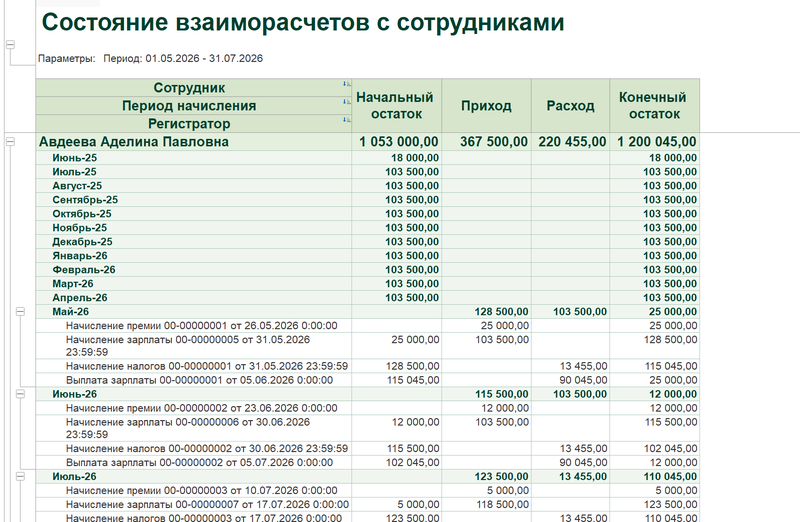Select total opening balance 1 053 000,00
This screenshot has height=522, width=800.
(396, 142)
